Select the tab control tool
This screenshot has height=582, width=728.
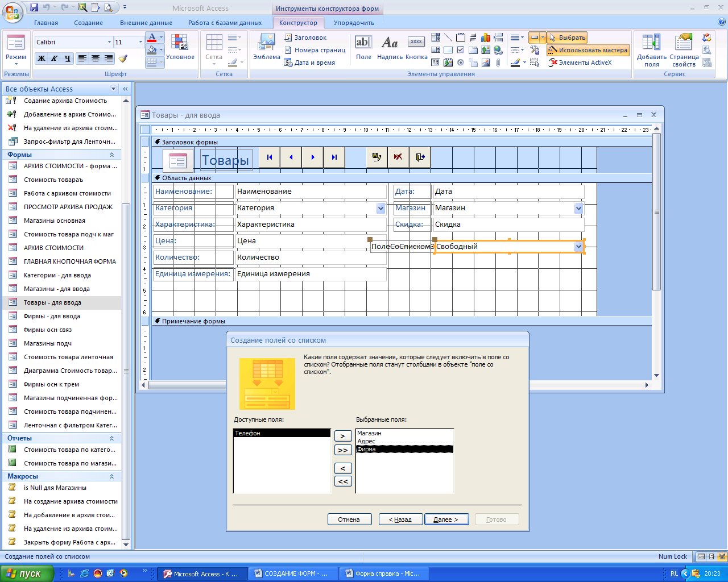[473, 50]
